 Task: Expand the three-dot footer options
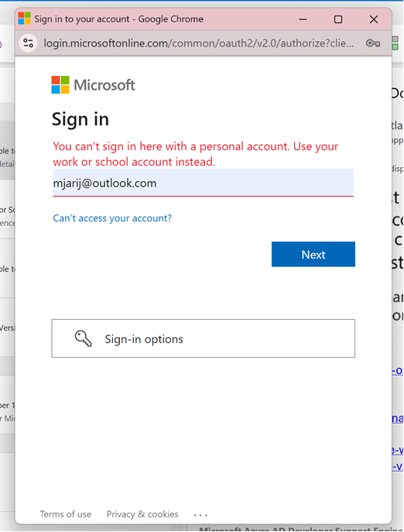(x=200, y=515)
